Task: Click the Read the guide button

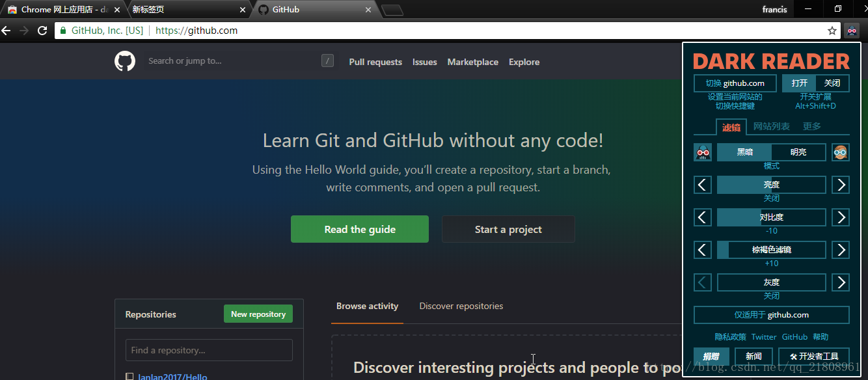Action: pos(360,229)
